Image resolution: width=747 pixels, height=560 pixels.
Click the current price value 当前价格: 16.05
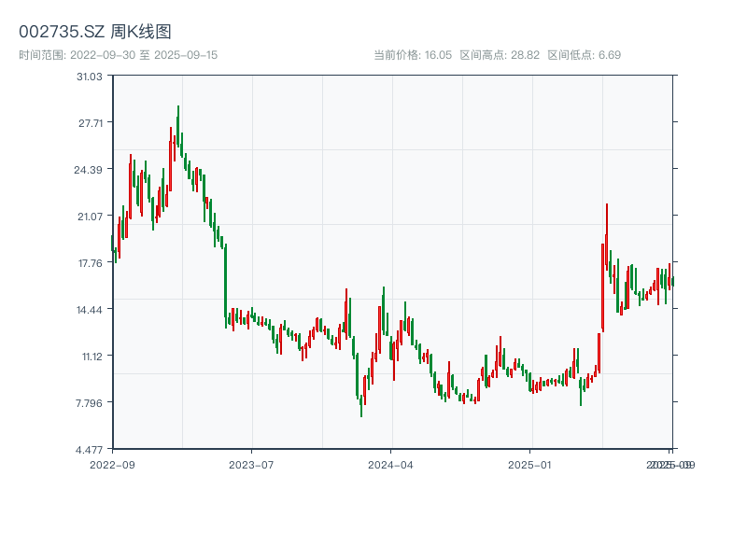(x=413, y=55)
